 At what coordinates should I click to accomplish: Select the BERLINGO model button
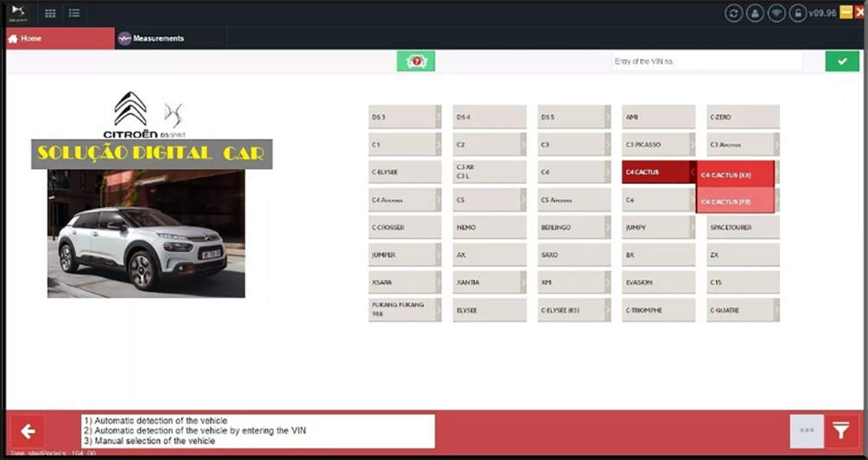pyautogui.click(x=574, y=227)
